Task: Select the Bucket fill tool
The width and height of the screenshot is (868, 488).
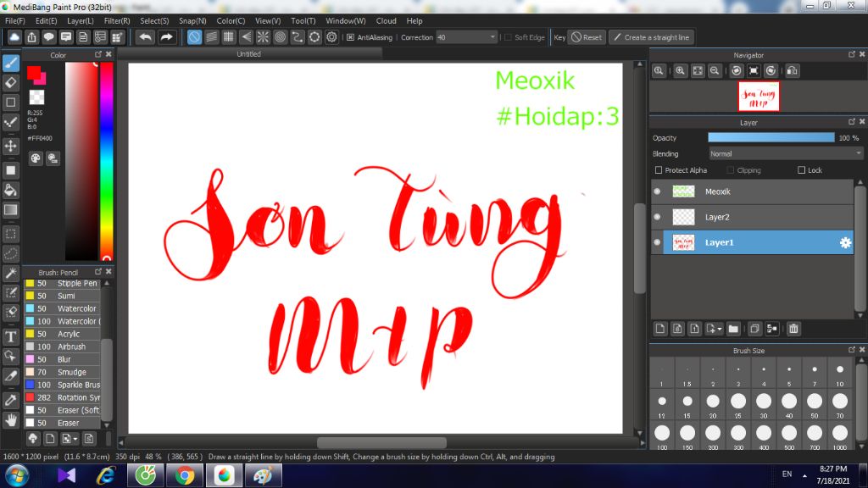Action: coord(10,191)
